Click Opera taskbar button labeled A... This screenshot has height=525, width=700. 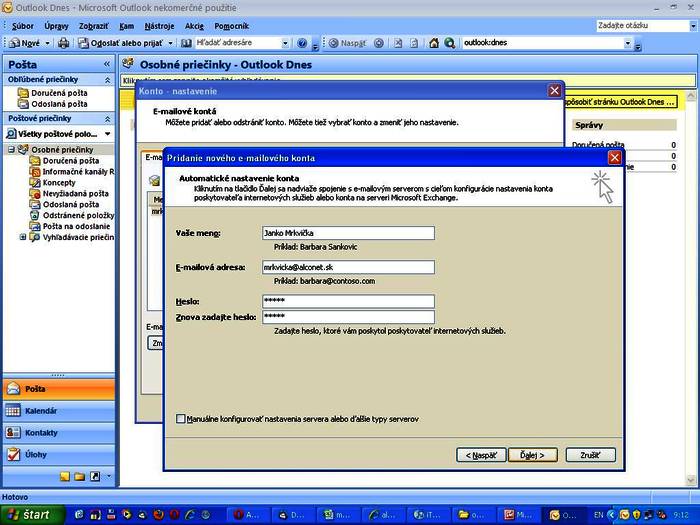pos(248,515)
